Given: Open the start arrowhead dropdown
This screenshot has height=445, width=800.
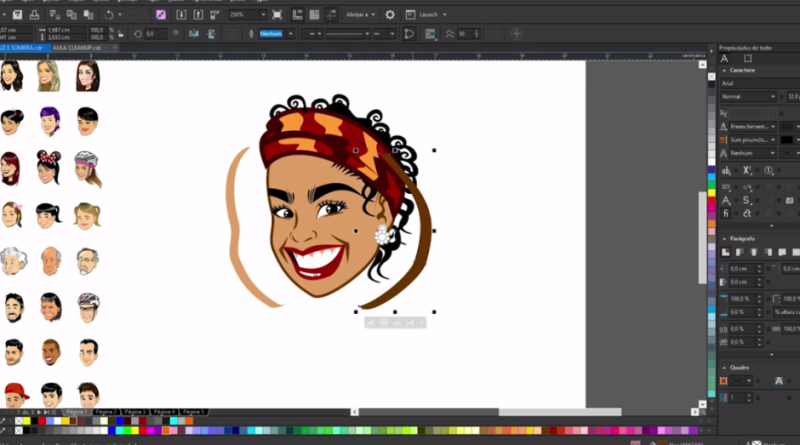Looking at the screenshot, I should tap(312, 34).
